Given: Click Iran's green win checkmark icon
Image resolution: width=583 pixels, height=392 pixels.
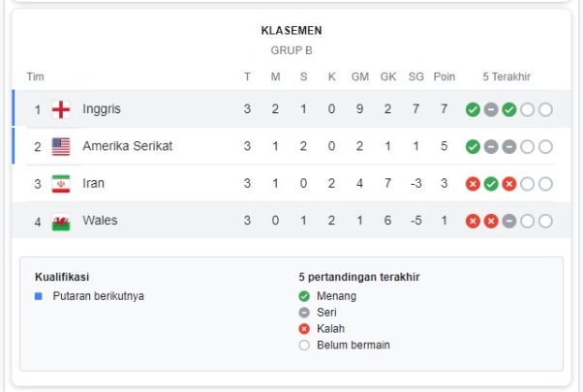Looking at the screenshot, I should 491,184.
